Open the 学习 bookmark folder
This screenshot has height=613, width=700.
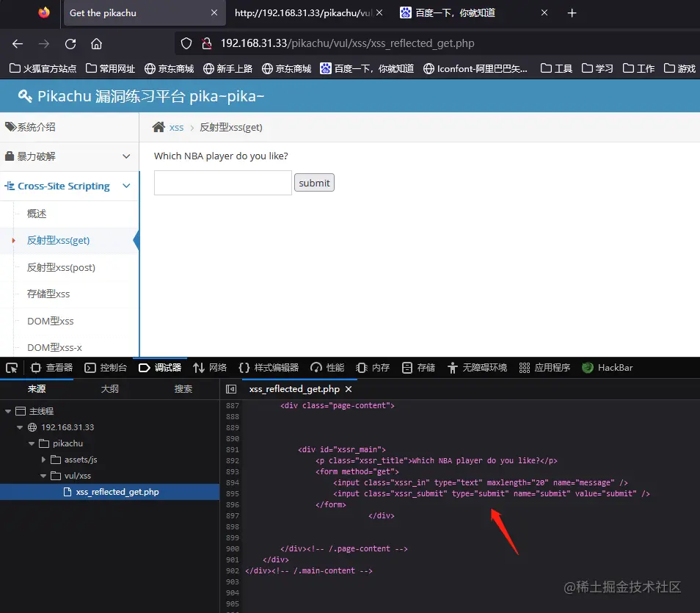tap(597, 68)
